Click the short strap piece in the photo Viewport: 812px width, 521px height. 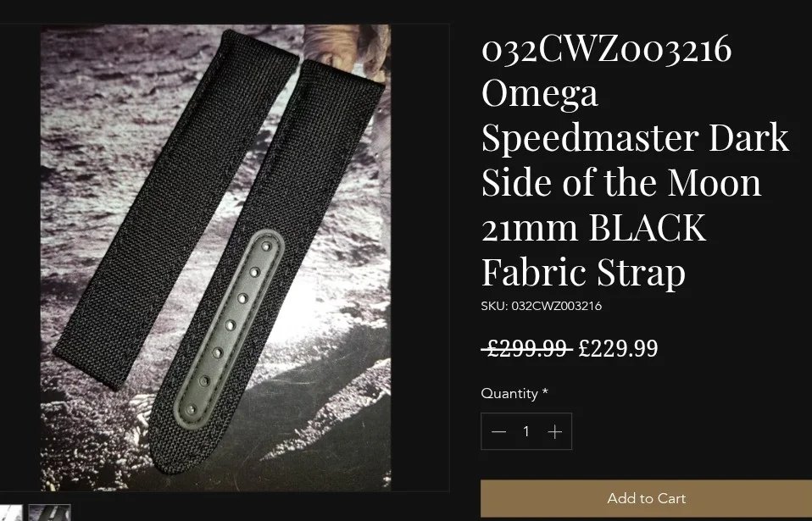pos(176,209)
